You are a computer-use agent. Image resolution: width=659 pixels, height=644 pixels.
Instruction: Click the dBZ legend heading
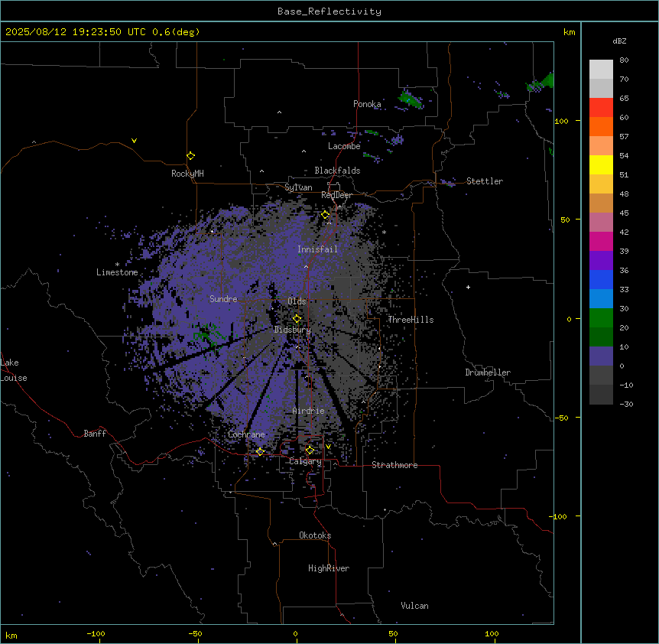point(619,41)
